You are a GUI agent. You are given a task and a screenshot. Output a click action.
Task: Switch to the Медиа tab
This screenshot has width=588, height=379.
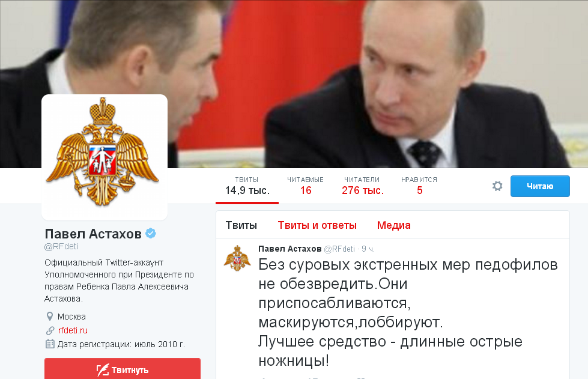[x=394, y=225]
